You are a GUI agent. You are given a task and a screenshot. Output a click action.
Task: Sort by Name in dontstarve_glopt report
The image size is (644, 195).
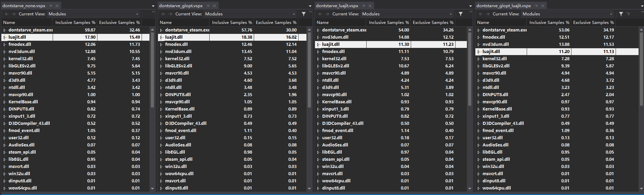[183, 23]
